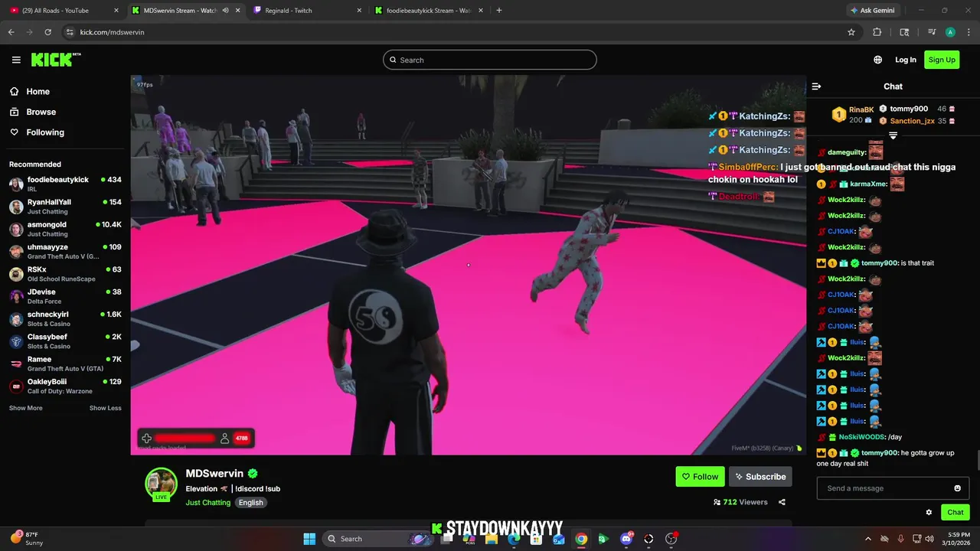Open asmongold recommended channel

[65, 229]
